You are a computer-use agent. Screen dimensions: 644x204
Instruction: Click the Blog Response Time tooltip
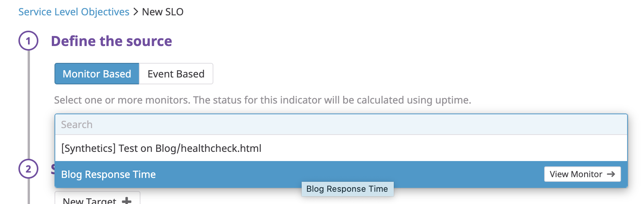pyautogui.click(x=347, y=189)
